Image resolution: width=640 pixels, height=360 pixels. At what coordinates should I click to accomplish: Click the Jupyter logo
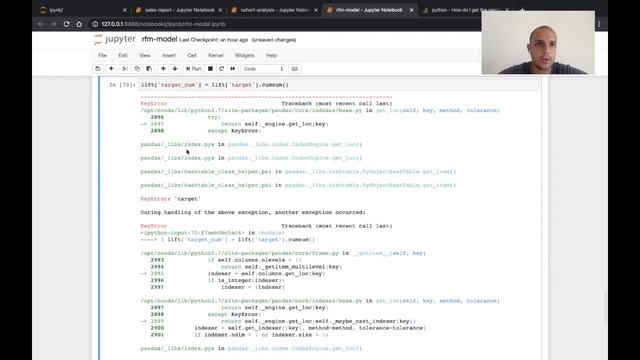click(x=115, y=39)
